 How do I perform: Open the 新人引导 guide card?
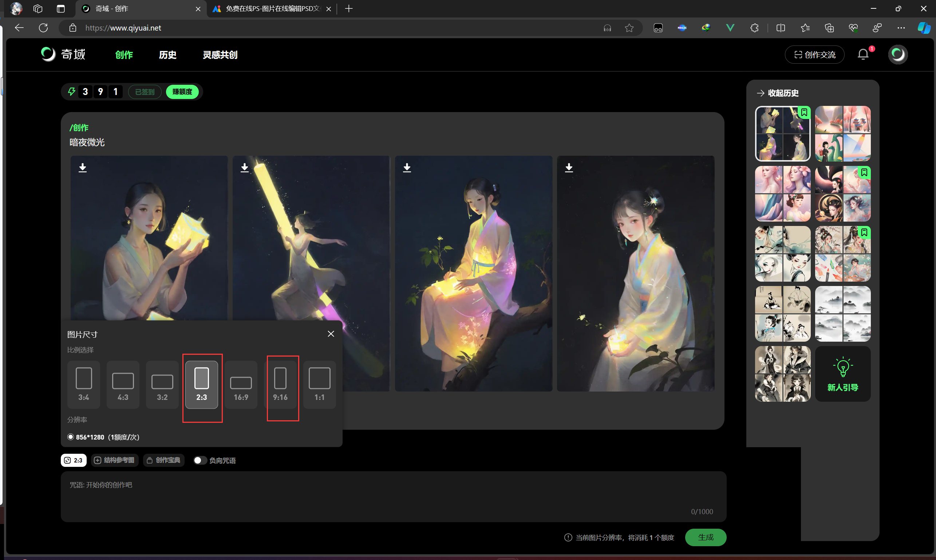[x=843, y=374]
